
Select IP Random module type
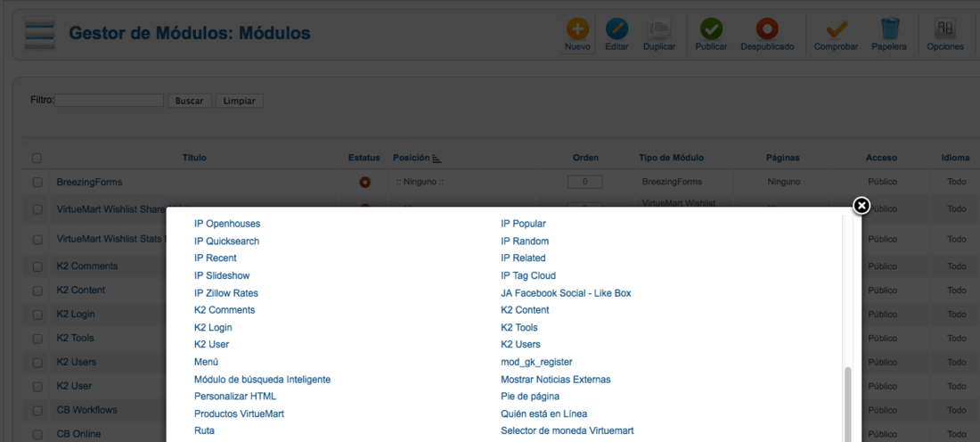tap(525, 241)
